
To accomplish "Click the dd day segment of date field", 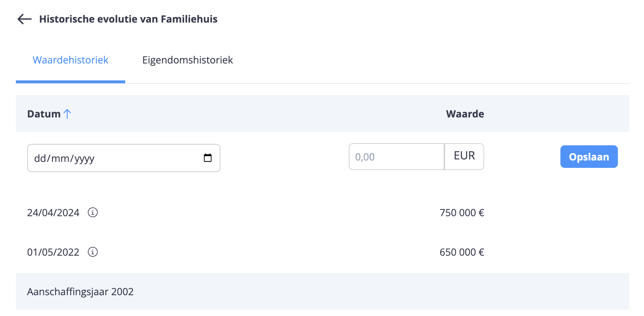I will pyautogui.click(x=40, y=158).
